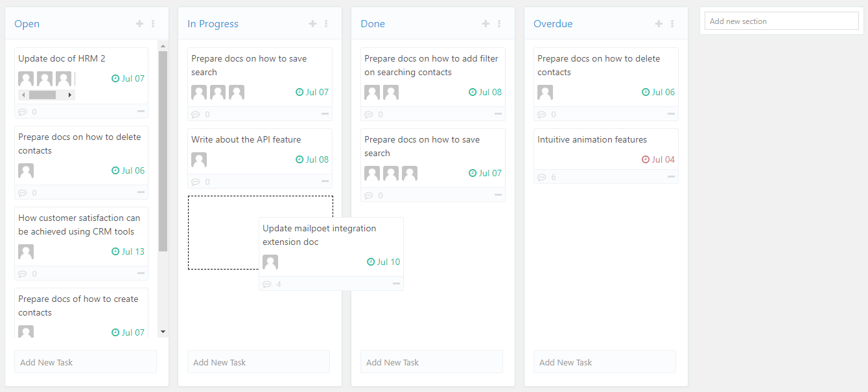This screenshot has width=868, height=392.
Task: Click the avatar on Overdue delete contacts card
Action: (545, 93)
